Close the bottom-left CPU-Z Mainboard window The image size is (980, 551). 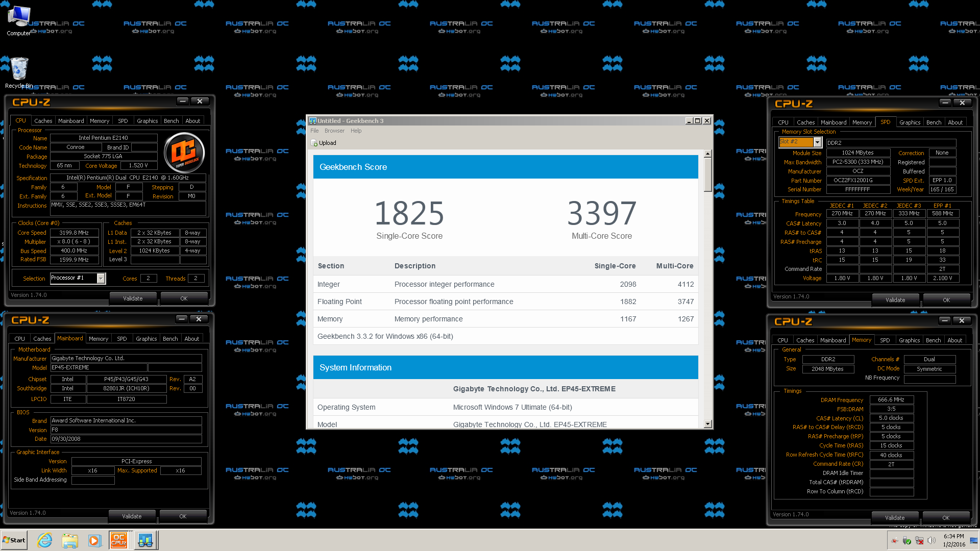(199, 319)
